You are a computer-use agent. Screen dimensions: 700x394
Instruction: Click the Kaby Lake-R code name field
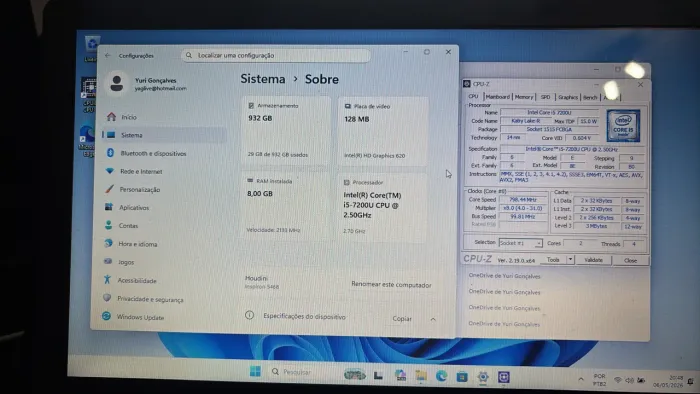525,121
